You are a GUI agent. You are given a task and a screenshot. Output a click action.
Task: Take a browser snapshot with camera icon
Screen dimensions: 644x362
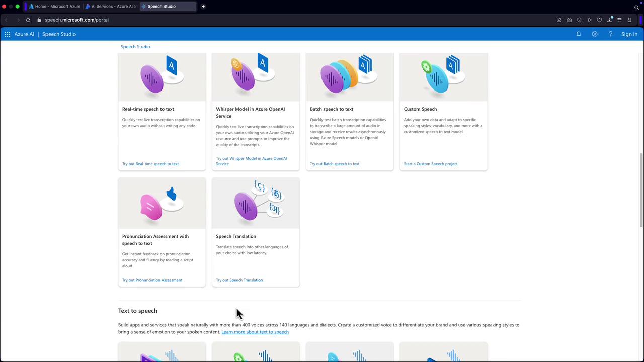569,20
